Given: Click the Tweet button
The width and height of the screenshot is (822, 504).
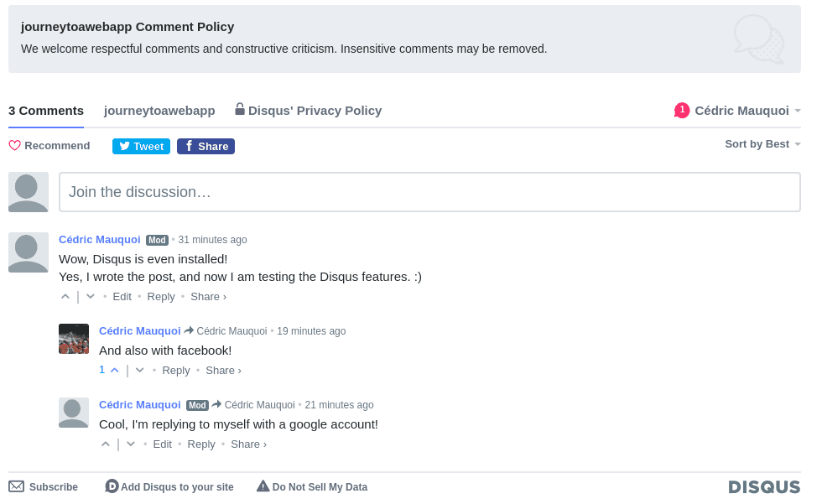Looking at the screenshot, I should (141, 146).
